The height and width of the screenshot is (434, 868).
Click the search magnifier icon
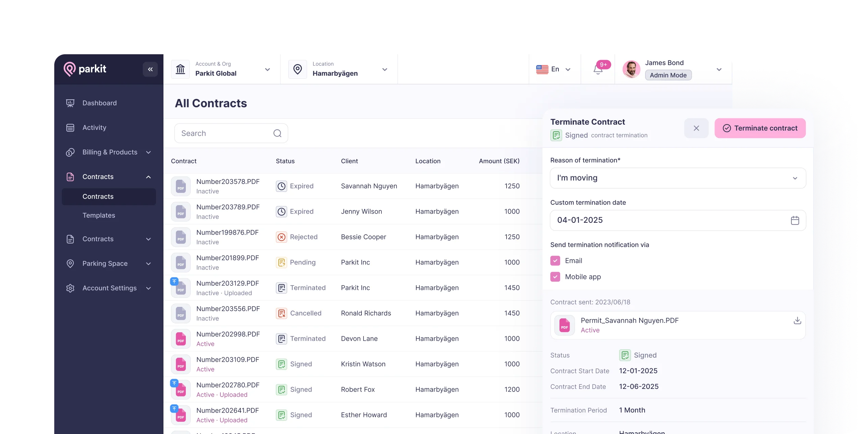[277, 133]
